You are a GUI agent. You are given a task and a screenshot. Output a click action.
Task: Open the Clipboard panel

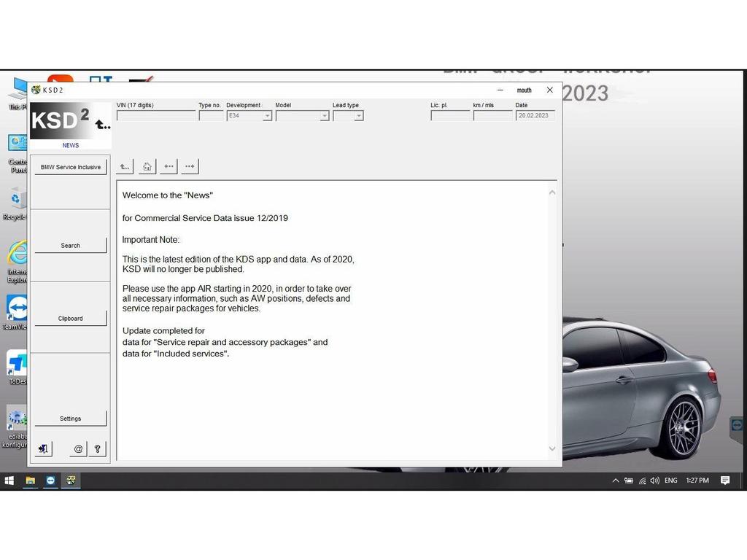point(71,319)
